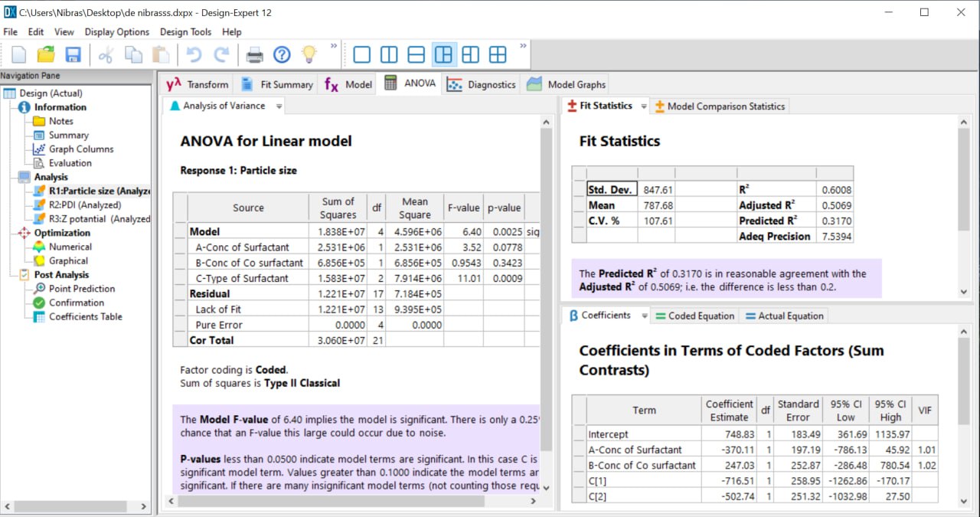Open the Coefficients pane dropdown arrow

pos(645,316)
